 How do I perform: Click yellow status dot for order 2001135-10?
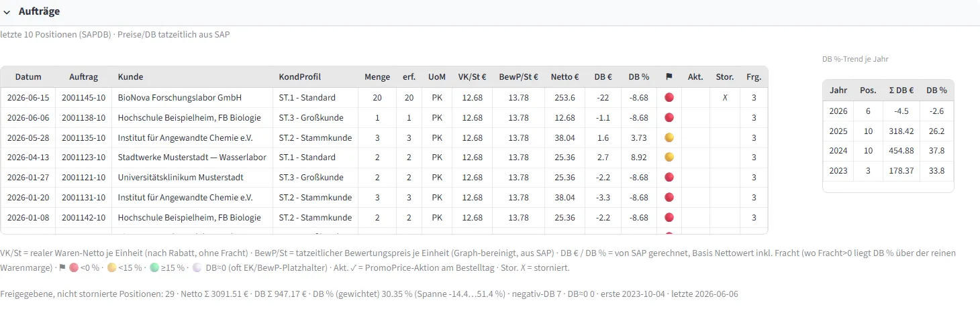pyautogui.click(x=669, y=137)
